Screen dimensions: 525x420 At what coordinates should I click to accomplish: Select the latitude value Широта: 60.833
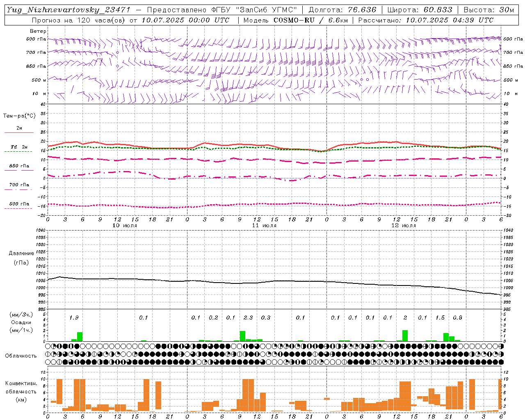click(x=420, y=10)
